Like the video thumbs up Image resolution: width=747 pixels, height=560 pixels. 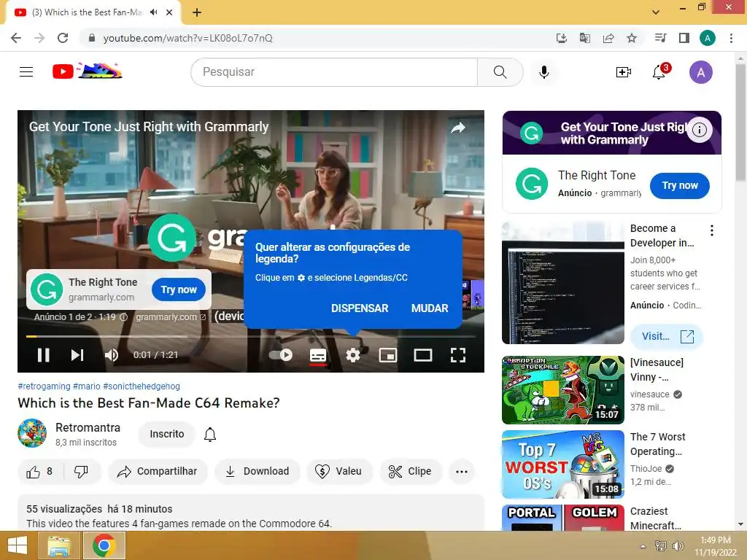pyautogui.click(x=40, y=472)
